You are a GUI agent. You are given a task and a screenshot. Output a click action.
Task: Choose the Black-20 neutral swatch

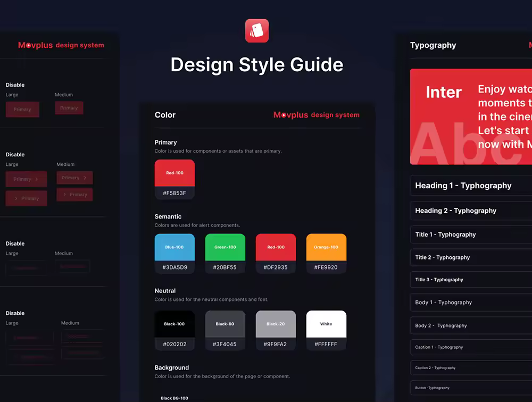pyautogui.click(x=276, y=330)
